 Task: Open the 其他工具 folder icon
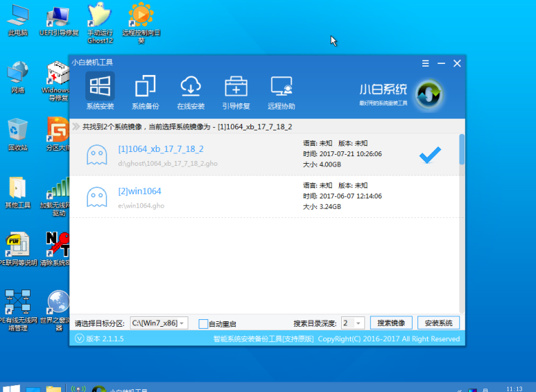point(18,193)
